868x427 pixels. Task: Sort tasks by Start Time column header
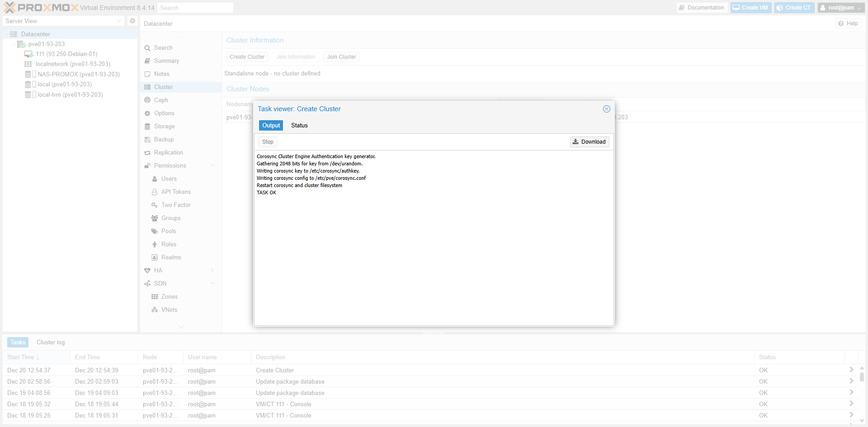click(21, 357)
